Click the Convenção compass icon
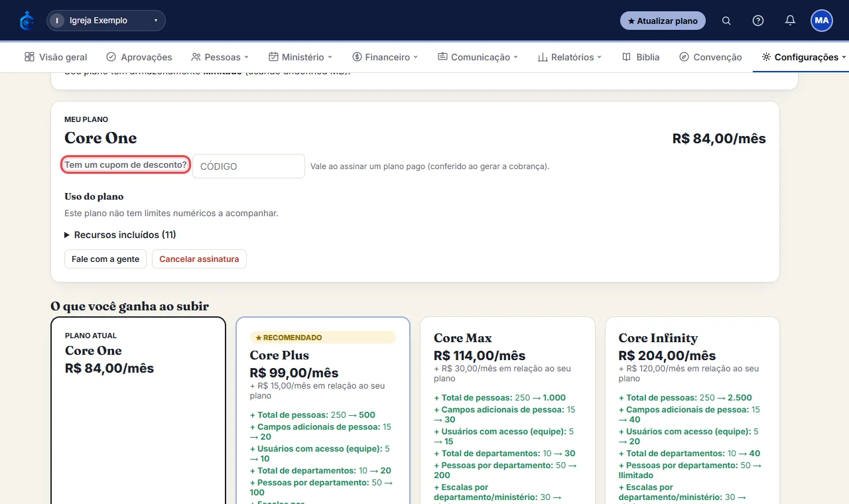 pyautogui.click(x=685, y=57)
